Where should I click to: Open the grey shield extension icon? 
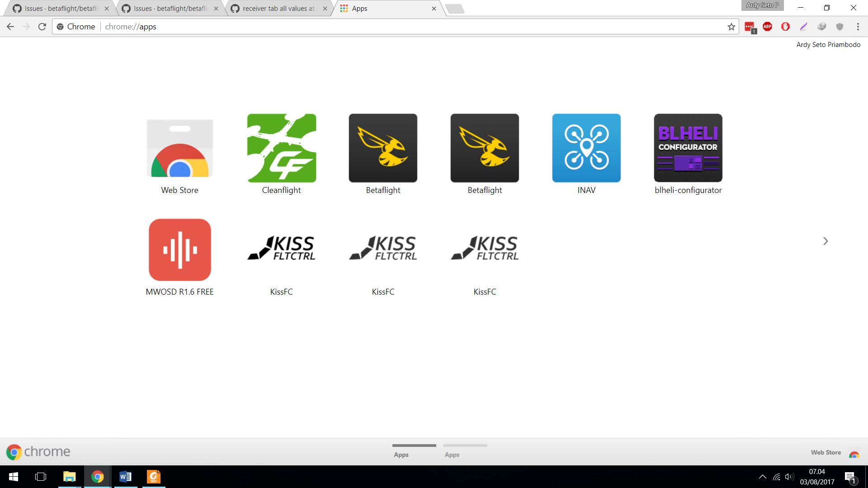point(840,27)
